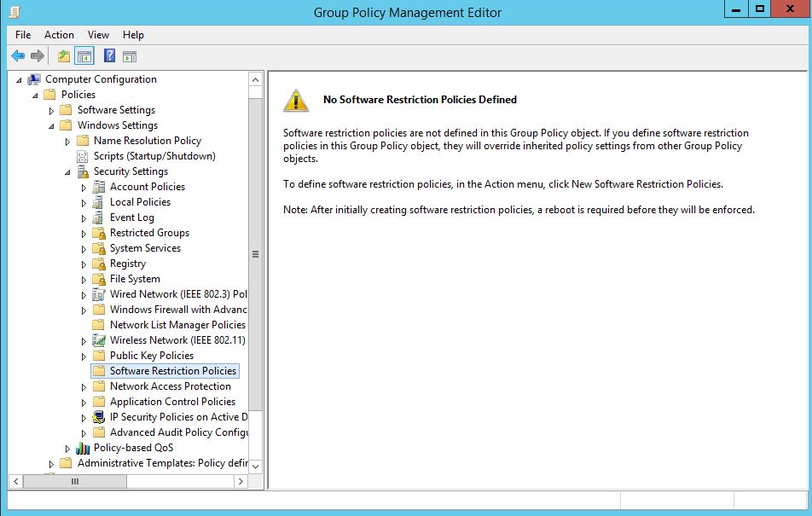
Task: Click the Forward arrow toolbar icon
Action: (x=38, y=56)
